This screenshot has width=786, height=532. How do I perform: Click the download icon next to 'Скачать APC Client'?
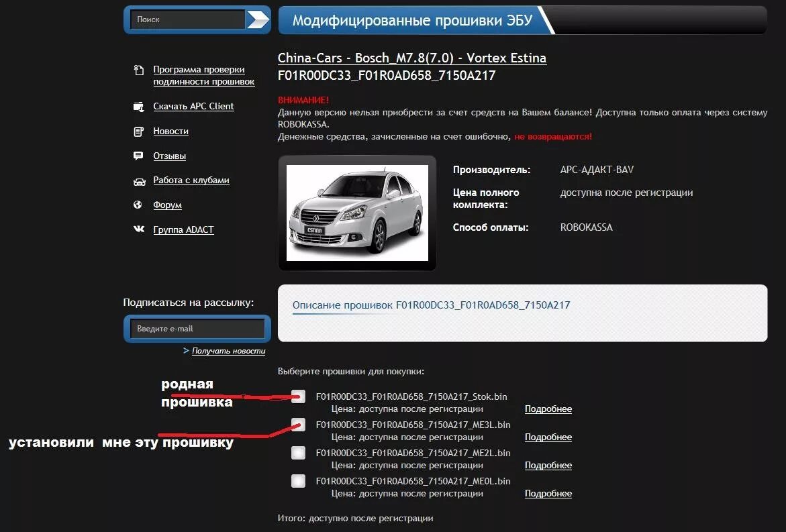[x=139, y=106]
